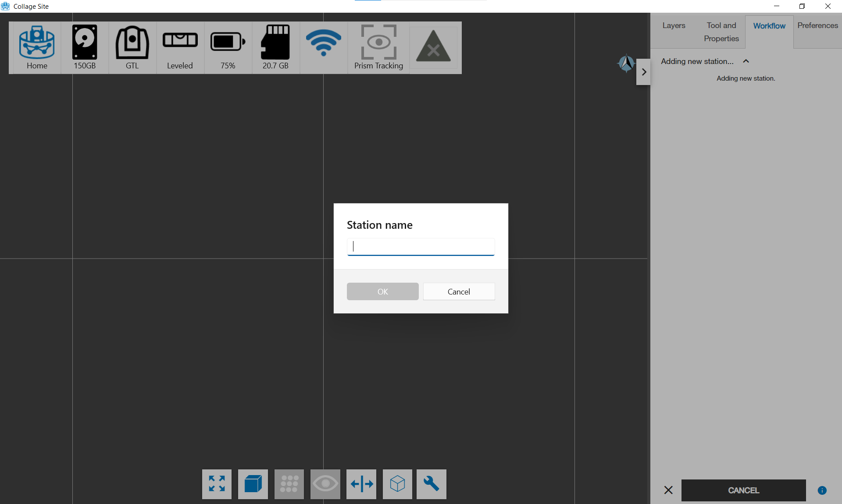Toggle the point grid display button

coord(289,484)
